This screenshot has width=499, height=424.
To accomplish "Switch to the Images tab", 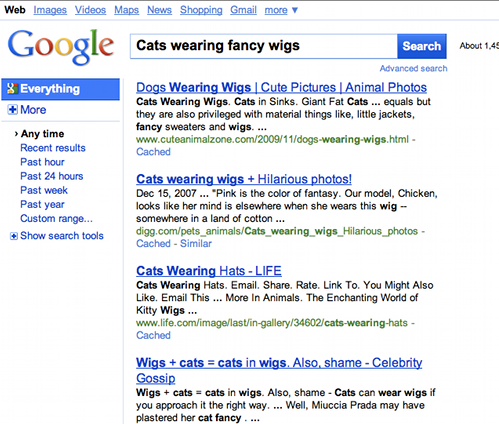I will (x=50, y=10).
